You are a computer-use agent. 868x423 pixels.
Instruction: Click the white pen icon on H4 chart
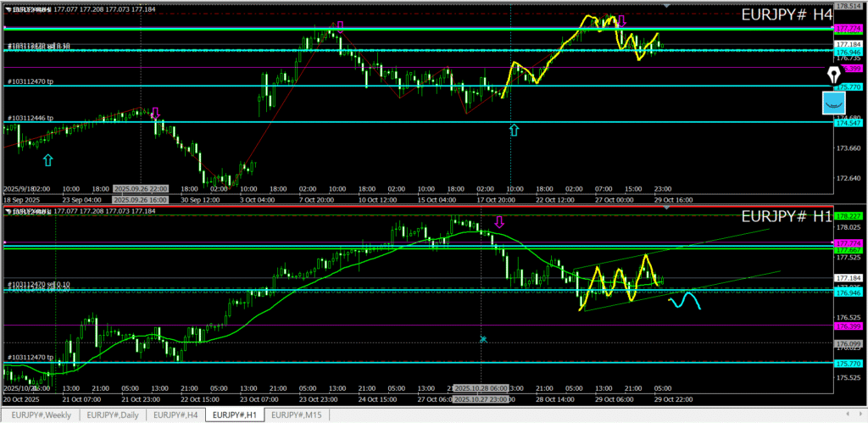(x=833, y=75)
